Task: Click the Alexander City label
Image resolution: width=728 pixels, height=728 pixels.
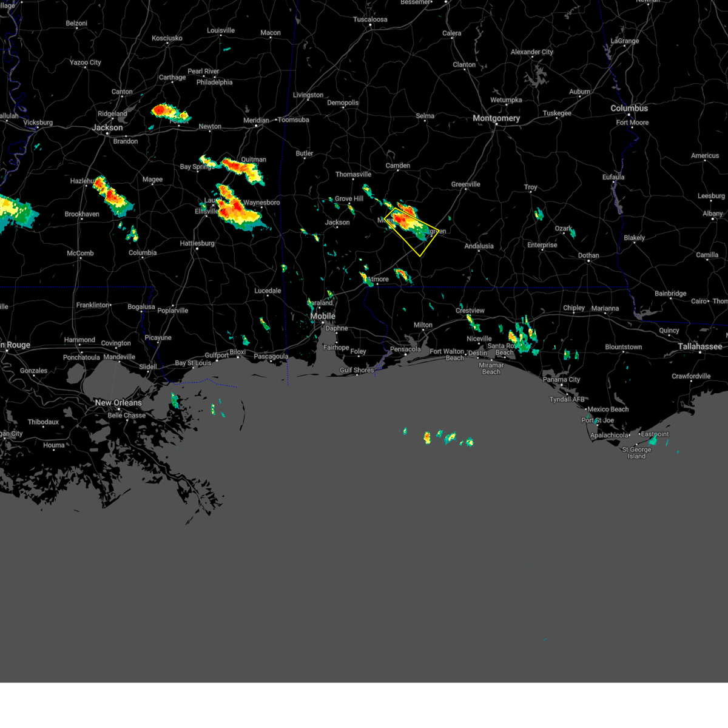Action: [x=532, y=52]
